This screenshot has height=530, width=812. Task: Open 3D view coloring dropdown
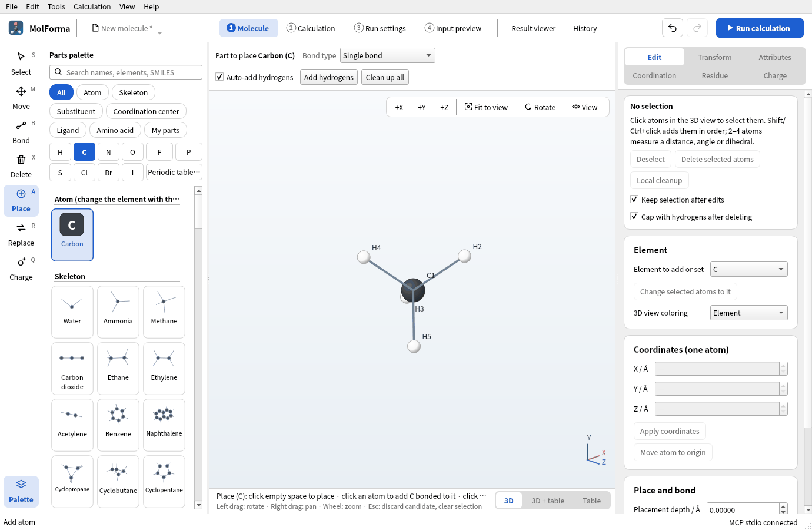(749, 313)
